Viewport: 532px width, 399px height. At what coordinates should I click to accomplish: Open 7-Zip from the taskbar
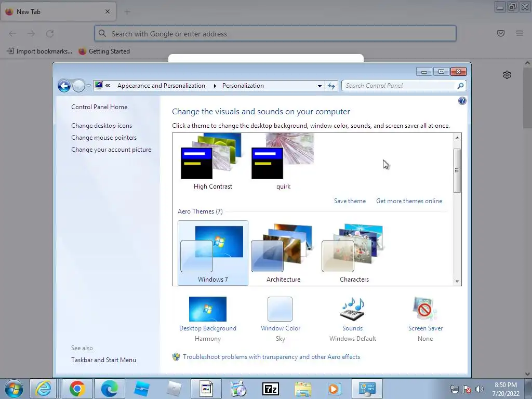pos(270,389)
